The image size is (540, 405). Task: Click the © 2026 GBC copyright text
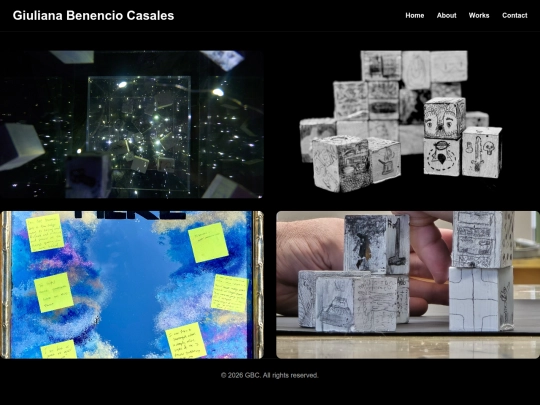pos(270,375)
